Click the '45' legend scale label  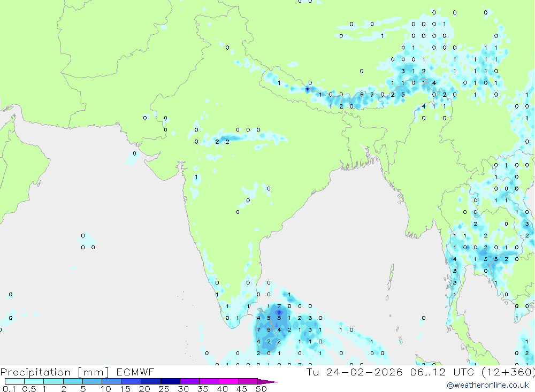pyautogui.click(x=242, y=389)
